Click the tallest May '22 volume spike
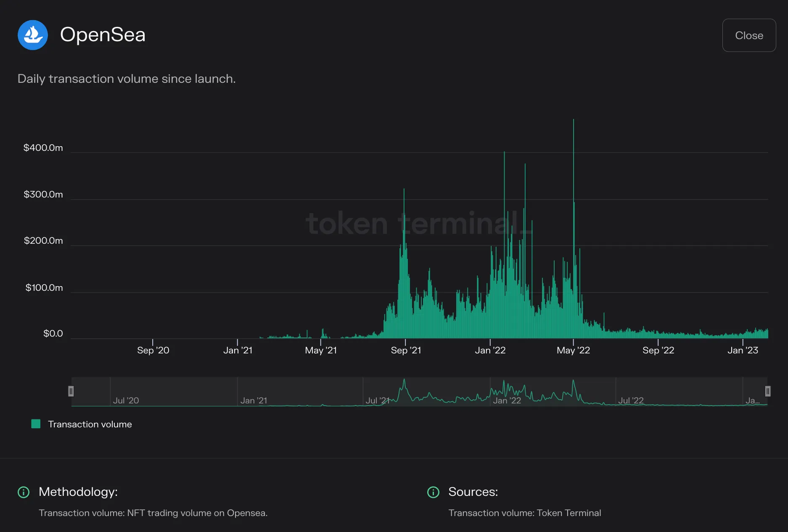Screen dimensions: 788x532 [x=574, y=229]
